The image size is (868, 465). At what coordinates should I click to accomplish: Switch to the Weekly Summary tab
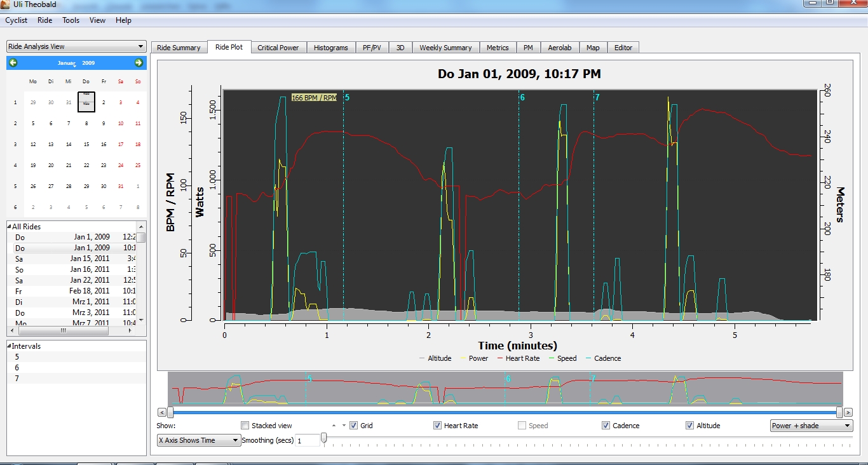point(445,48)
